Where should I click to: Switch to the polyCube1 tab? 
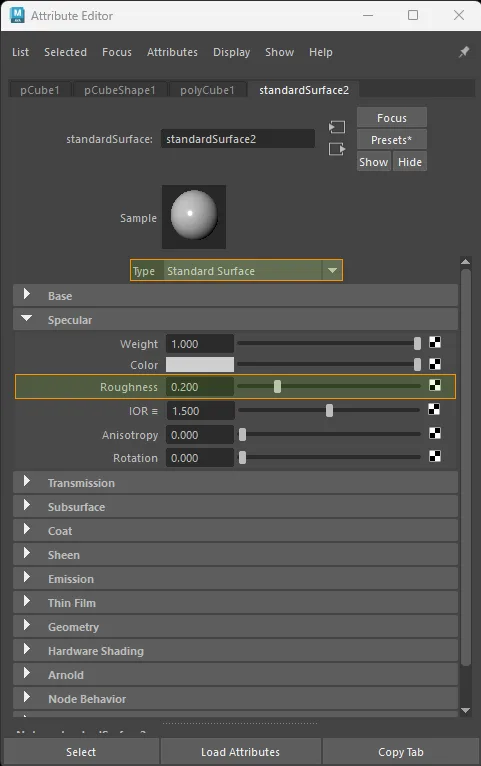pyautogui.click(x=207, y=90)
